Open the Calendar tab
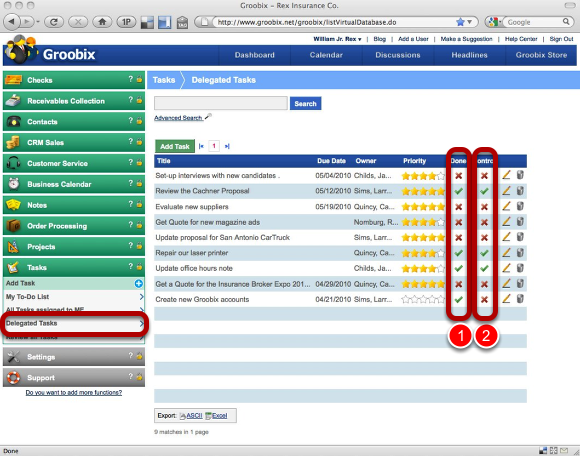 pos(326,55)
